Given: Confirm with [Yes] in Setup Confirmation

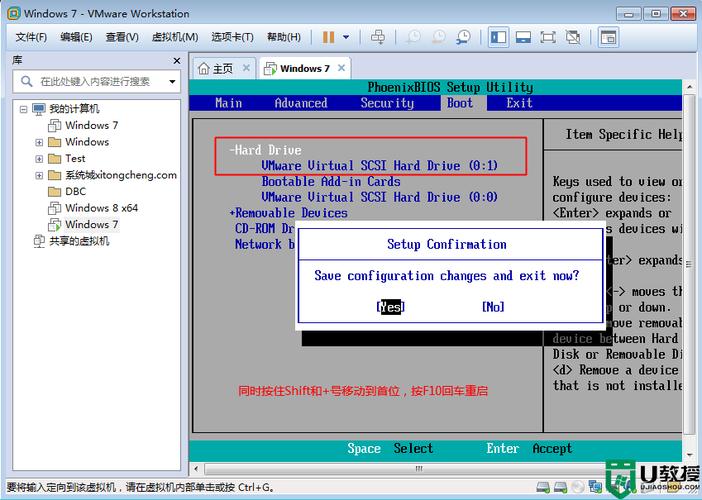Looking at the screenshot, I should pyautogui.click(x=391, y=307).
